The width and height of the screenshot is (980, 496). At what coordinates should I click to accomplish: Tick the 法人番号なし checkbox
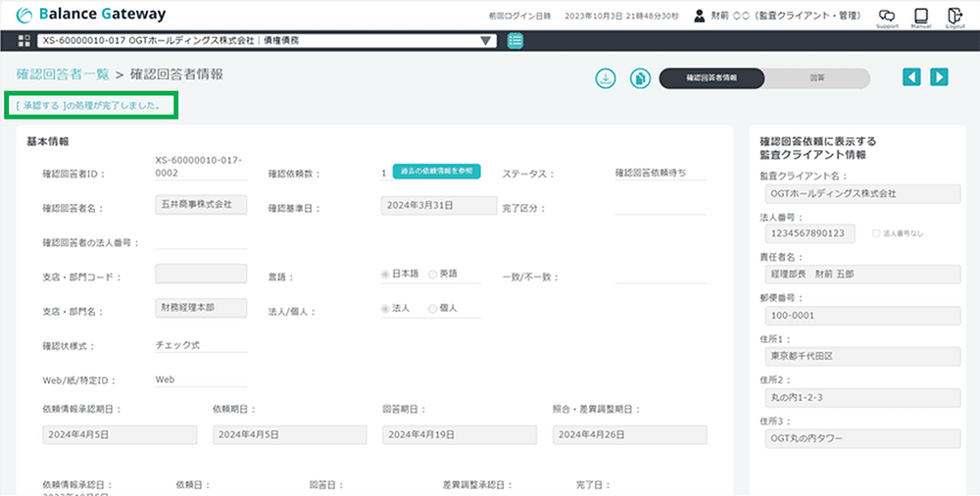click(x=875, y=233)
